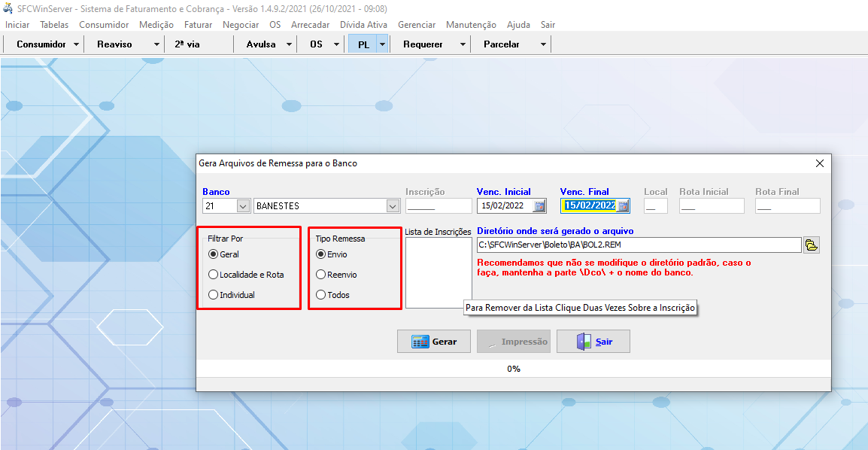Select Todos remessa type
Viewport: 868px width, 450px height.
point(321,295)
